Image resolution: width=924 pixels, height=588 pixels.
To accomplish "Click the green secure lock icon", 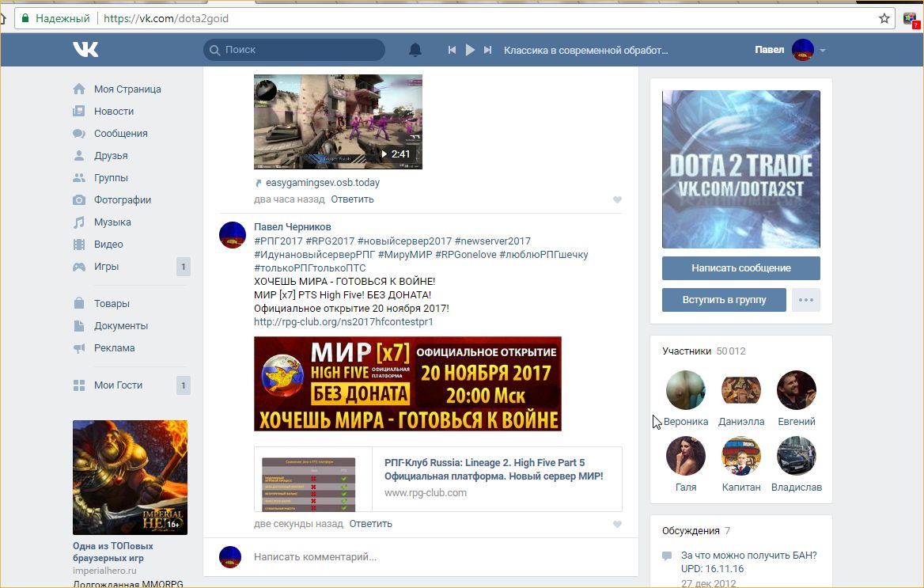I will click(x=25, y=18).
